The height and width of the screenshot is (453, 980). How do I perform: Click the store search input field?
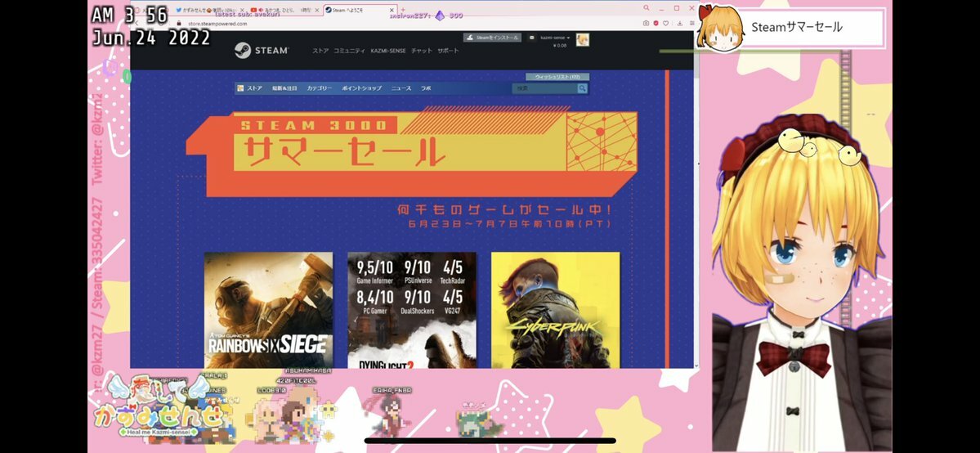point(544,89)
